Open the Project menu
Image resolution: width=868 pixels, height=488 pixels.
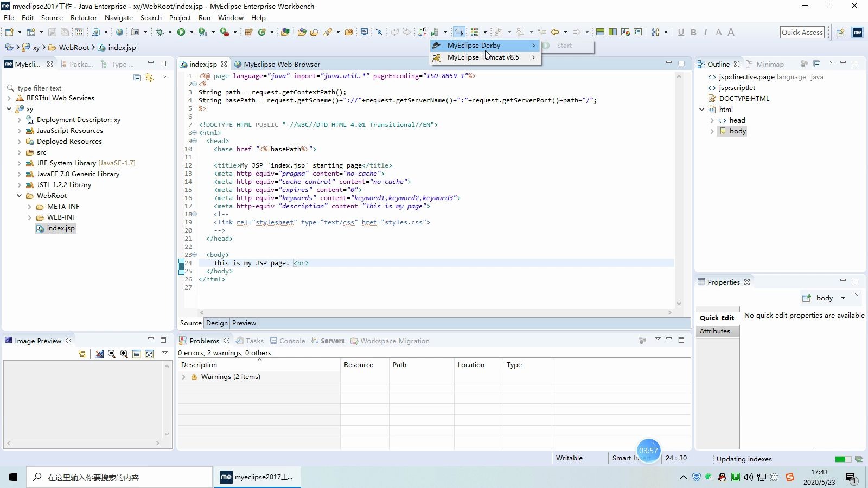pos(180,18)
